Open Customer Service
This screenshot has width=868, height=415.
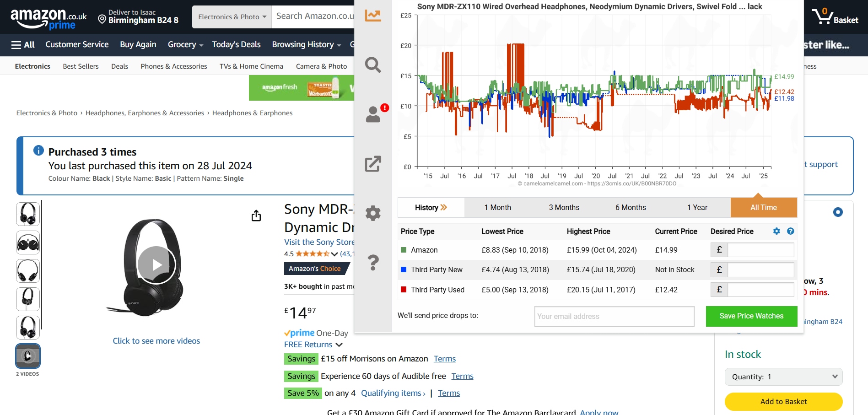(x=77, y=44)
